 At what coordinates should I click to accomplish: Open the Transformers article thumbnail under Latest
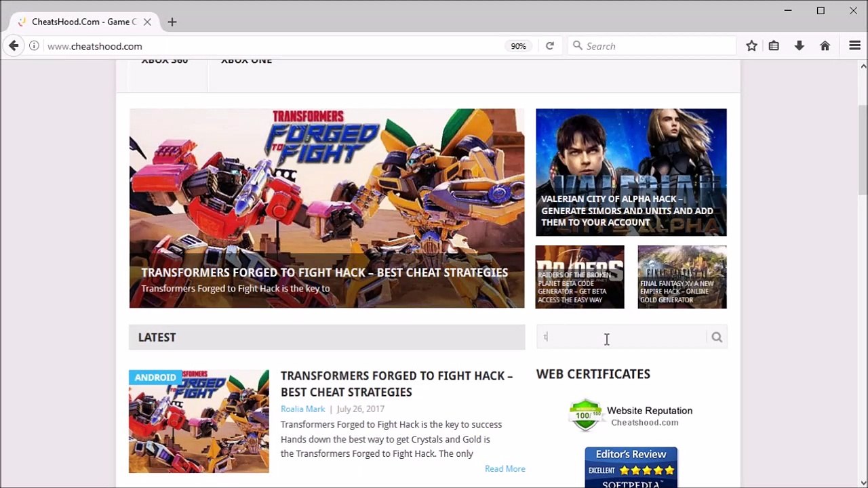199,421
